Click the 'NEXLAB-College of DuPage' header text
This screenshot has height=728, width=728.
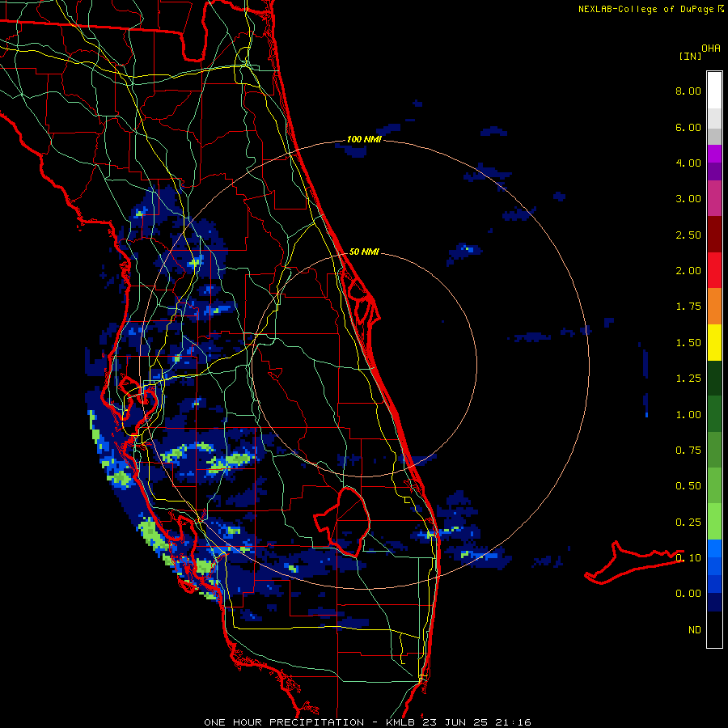pyautogui.click(x=645, y=9)
